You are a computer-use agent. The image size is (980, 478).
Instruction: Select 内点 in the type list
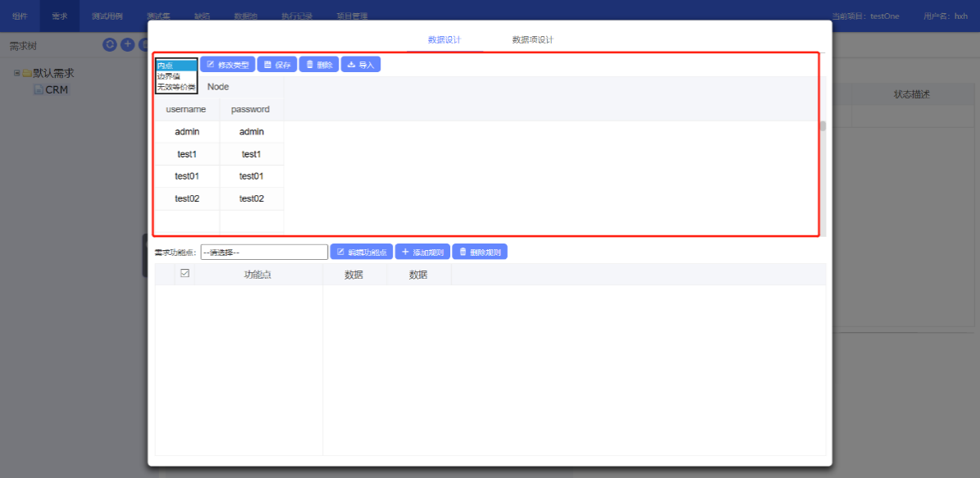point(175,66)
